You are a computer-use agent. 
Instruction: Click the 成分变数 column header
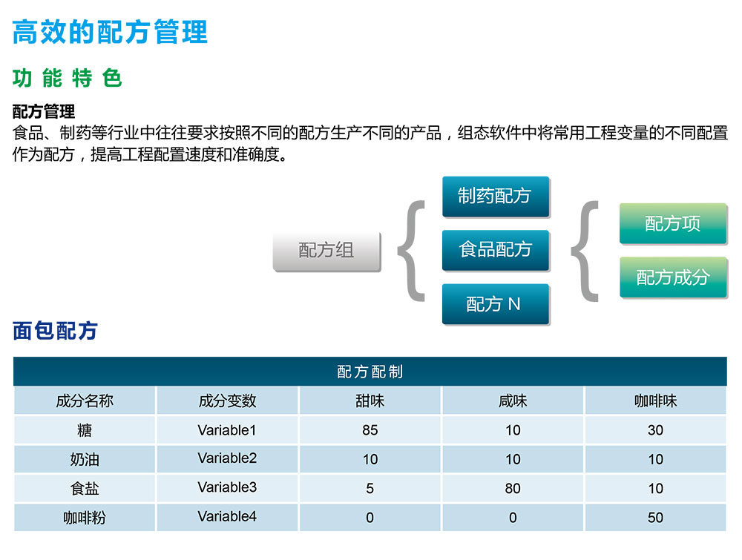tap(227, 401)
